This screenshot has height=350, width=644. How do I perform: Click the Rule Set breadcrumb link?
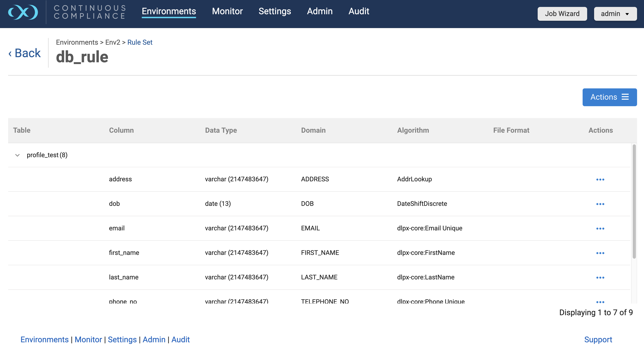(x=139, y=42)
